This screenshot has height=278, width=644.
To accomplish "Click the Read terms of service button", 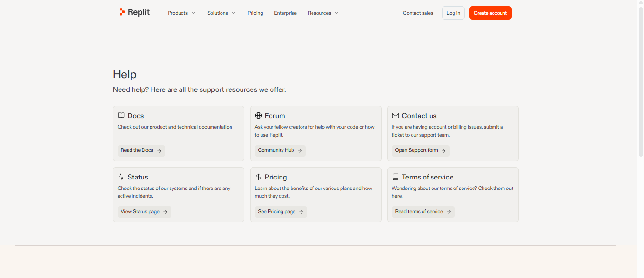I will pyautogui.click(x=423, y=212).
